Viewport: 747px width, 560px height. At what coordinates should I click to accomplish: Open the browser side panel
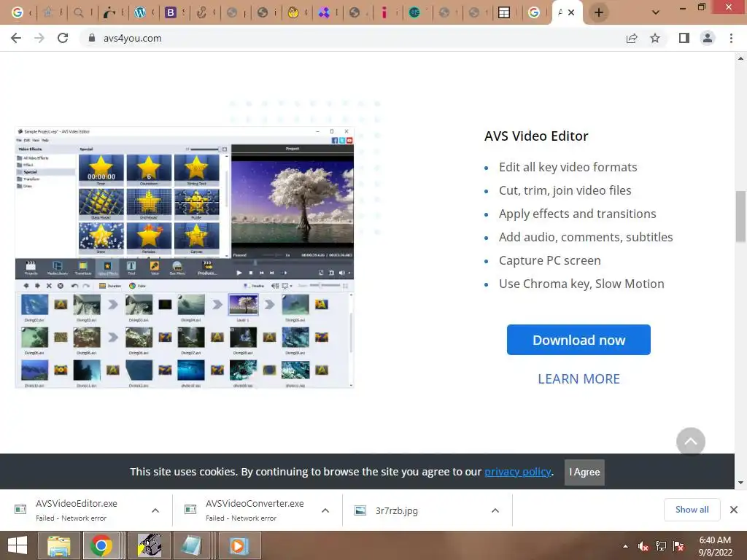(x=684, y=38)
